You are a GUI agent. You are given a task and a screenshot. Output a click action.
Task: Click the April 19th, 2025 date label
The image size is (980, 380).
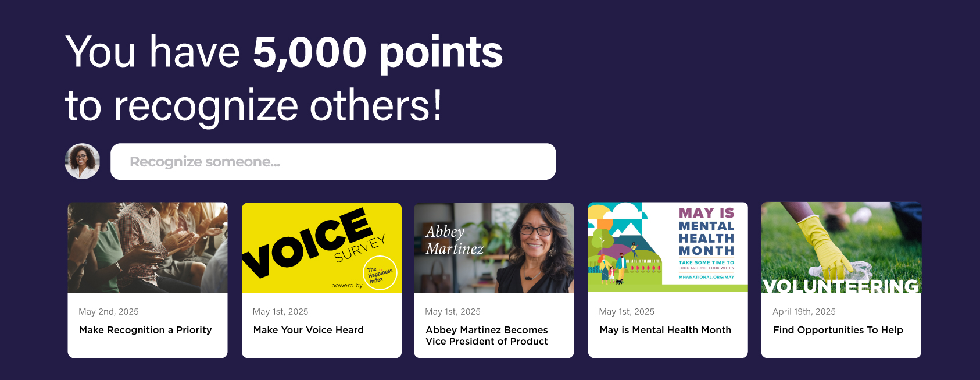[804, 312]
